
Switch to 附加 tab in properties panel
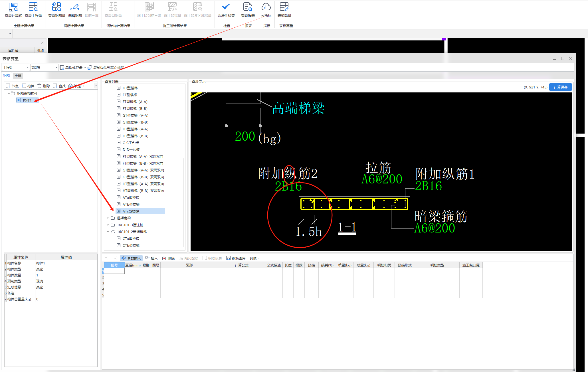[40, 50]
